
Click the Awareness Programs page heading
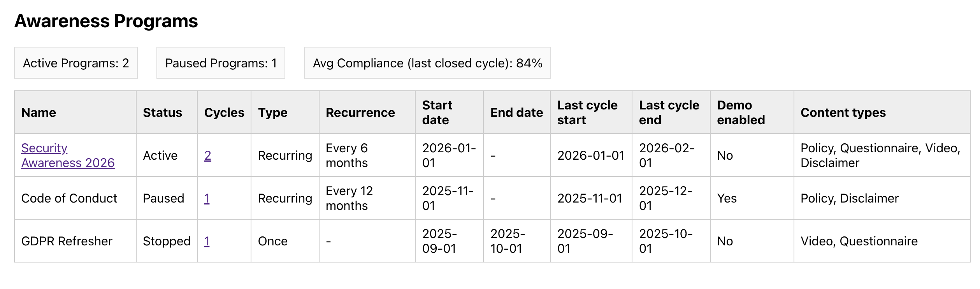(106, 21)
